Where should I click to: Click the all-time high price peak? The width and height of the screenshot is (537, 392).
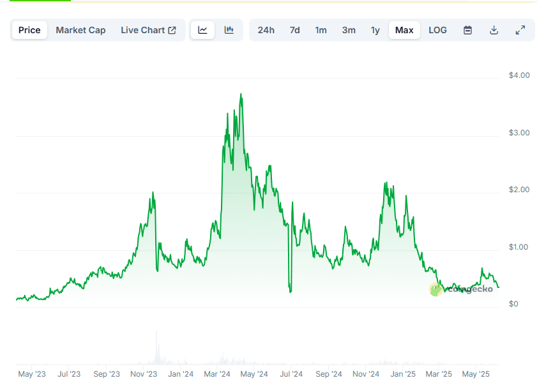[241, 94]
